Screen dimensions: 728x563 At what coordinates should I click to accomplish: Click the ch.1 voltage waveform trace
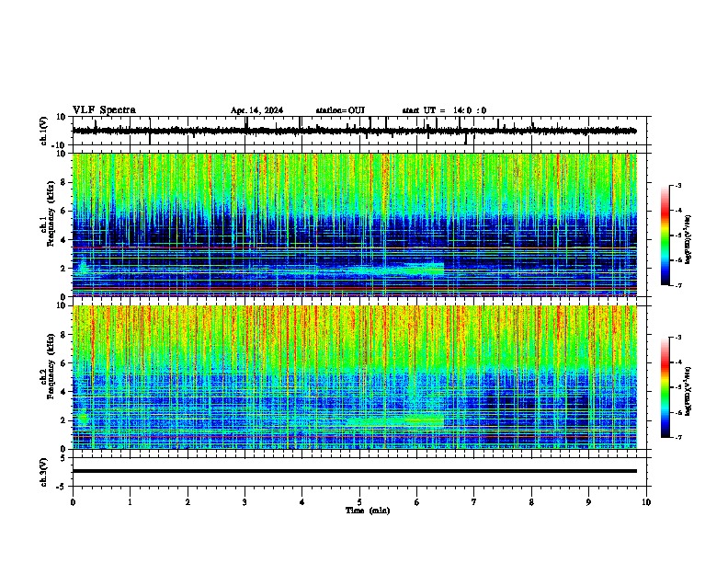(x=354, y=131)
